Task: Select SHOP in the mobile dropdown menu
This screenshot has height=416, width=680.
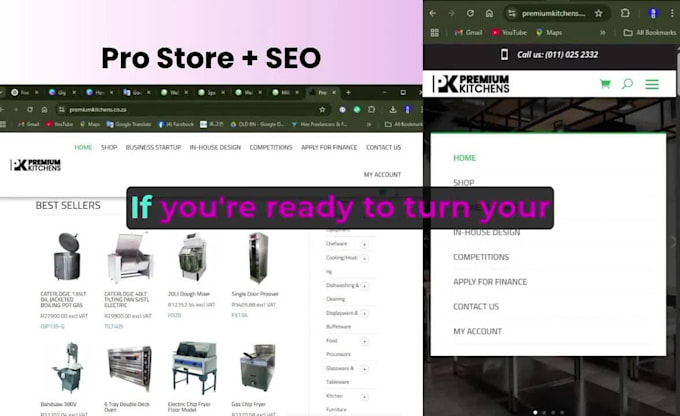Action: (464, 183)
